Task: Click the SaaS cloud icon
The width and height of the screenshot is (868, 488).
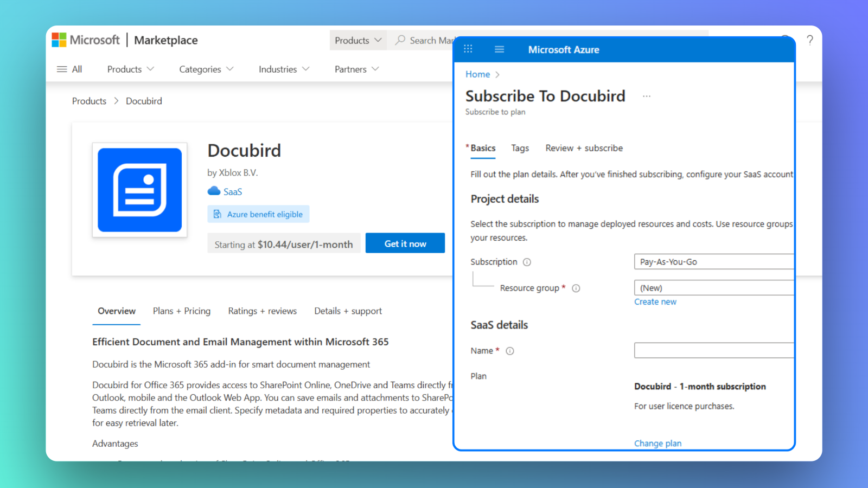Action: pyautogui.click(x=214, y=191)
